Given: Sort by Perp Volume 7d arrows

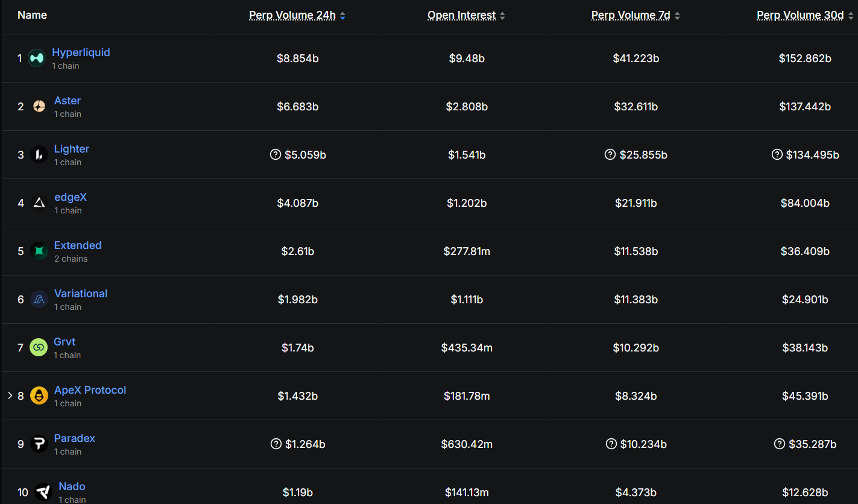Looking at the screenshot, I should (x=677, y=16).
